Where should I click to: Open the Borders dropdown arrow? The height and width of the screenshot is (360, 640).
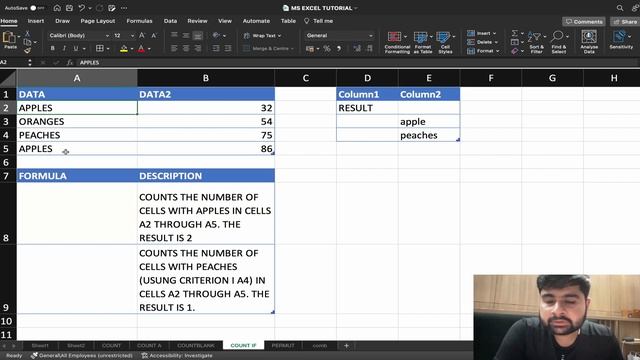[x=108, y=49]
